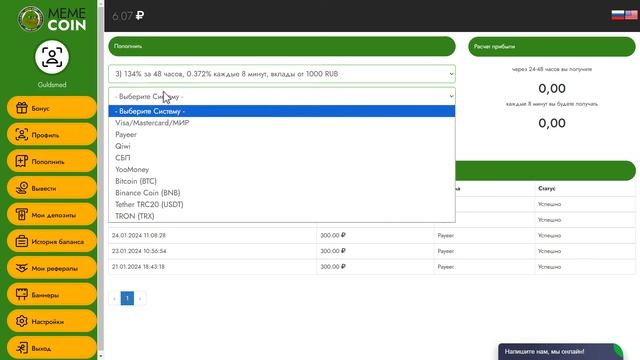Select the highlighted Выберите Систему option
The width and height of the screenshot is (640, 360).
pyautogui.click(x=282, y=111)
